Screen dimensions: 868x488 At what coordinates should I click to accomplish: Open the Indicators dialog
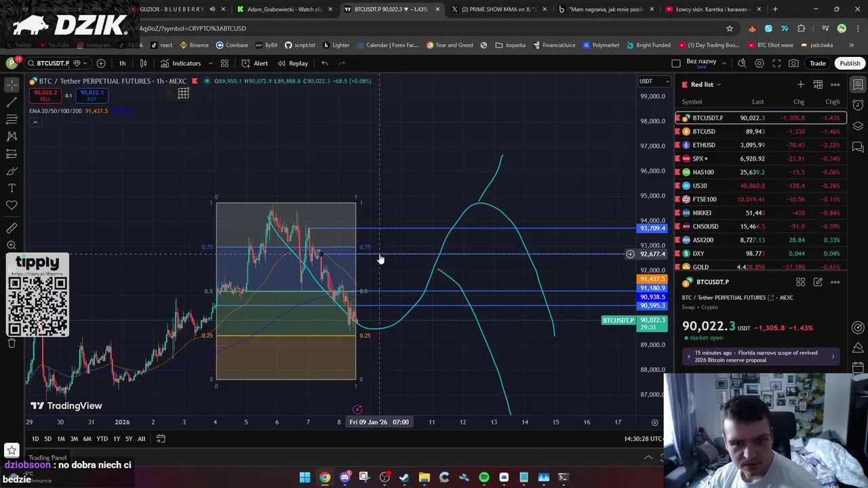(x=180, y=63)
